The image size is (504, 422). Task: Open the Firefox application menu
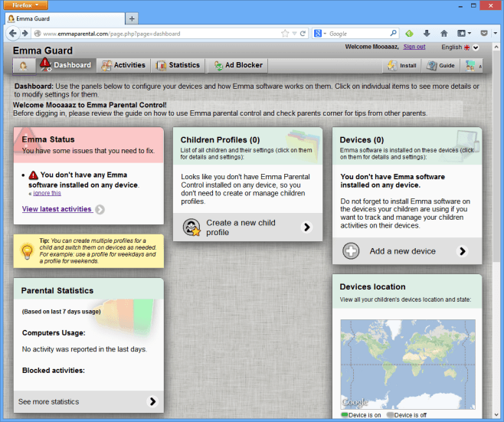coord(26,5)
